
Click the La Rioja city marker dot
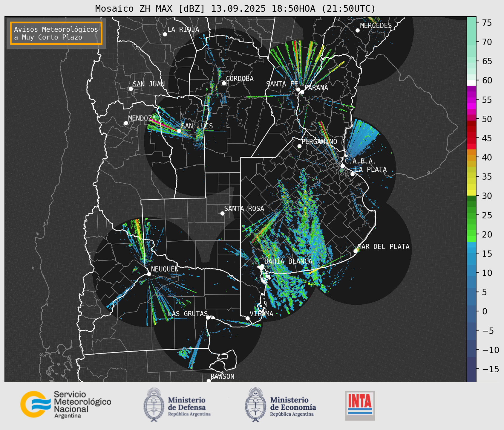coord(165,34)
